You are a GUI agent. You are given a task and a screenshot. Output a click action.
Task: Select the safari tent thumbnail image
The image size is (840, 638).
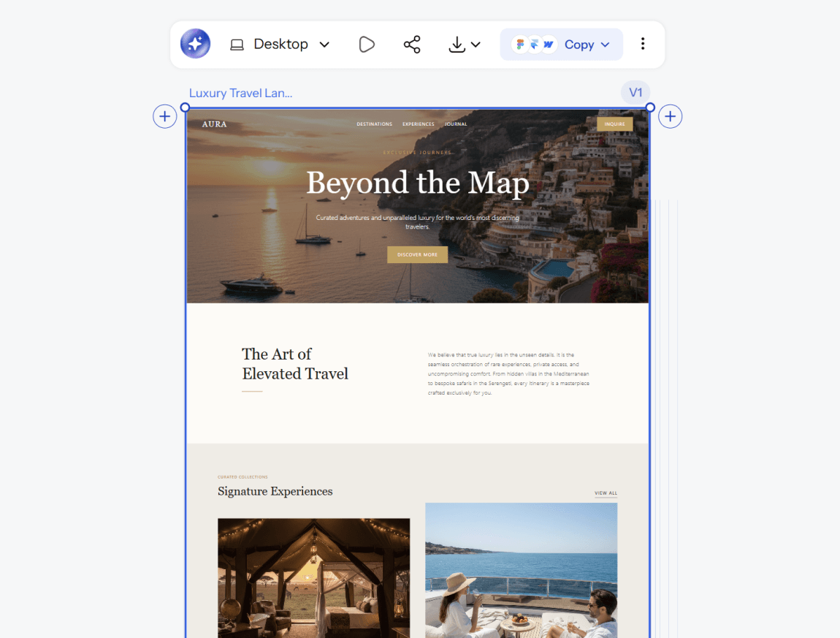[314, 578]
